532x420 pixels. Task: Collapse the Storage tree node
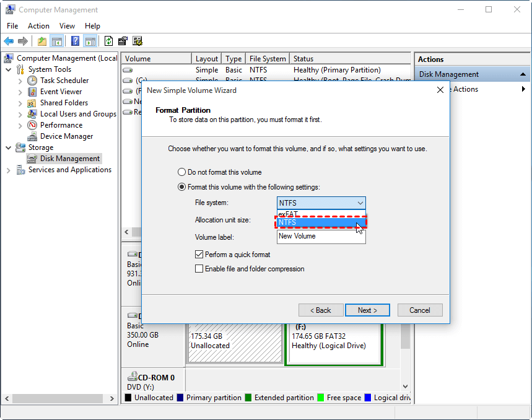[9, 147]
